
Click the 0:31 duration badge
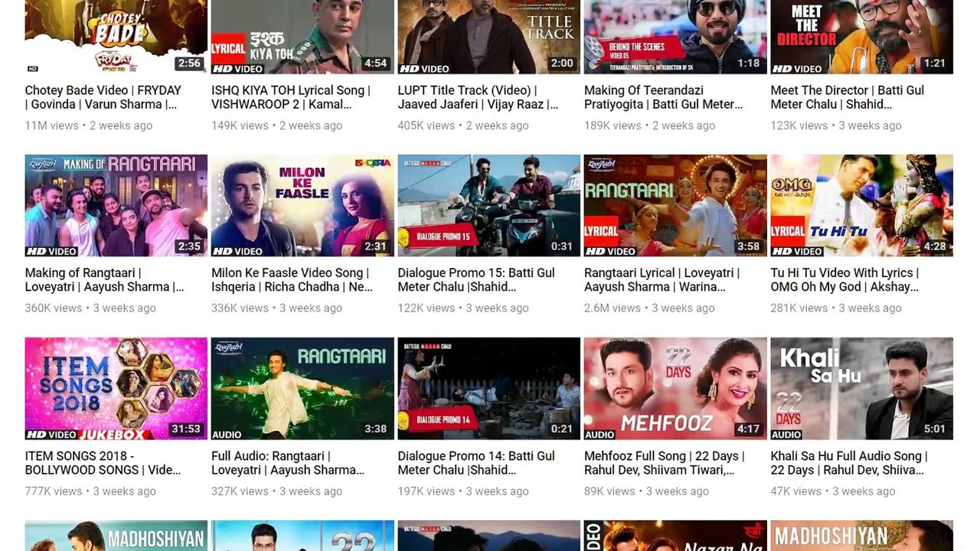(562, 246)
